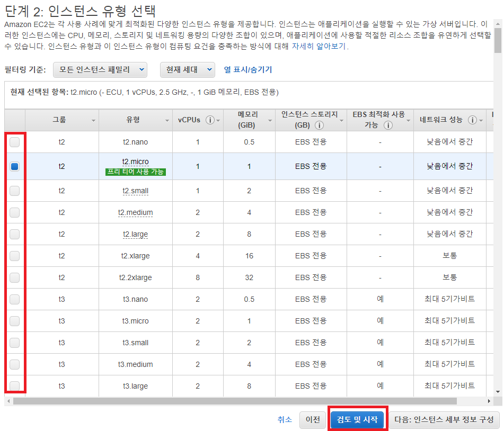Toggle the selected t2.micro checkbox
This screenshot has height=431, width=504.
(14, 166)
